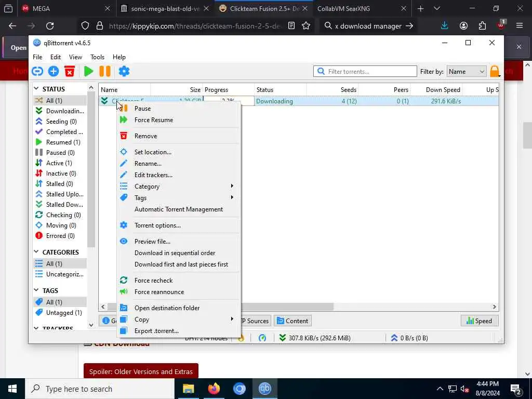532x399 pixels.
Task: Click the green Resume play toolbar icon
Action: pos(88,71)
